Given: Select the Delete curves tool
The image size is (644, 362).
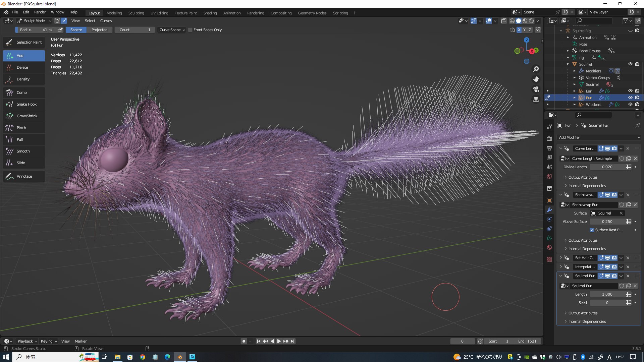Looking at the screenshot, I should tap(24, 67).
